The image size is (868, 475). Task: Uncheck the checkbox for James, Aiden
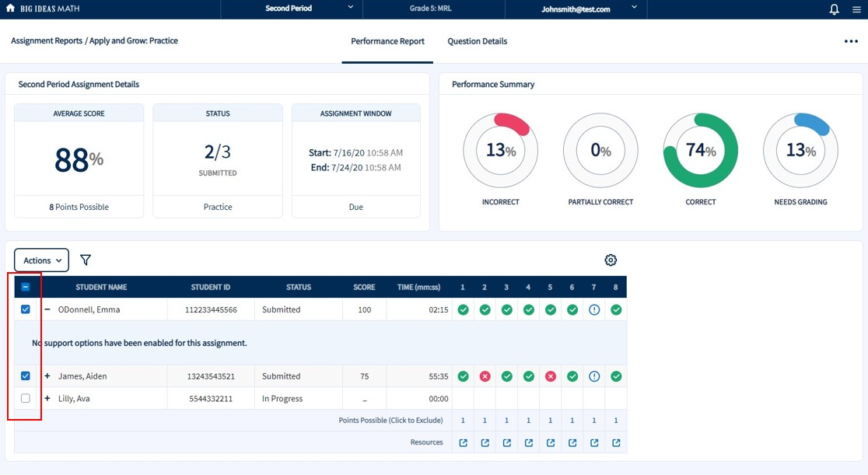[26, 376]
